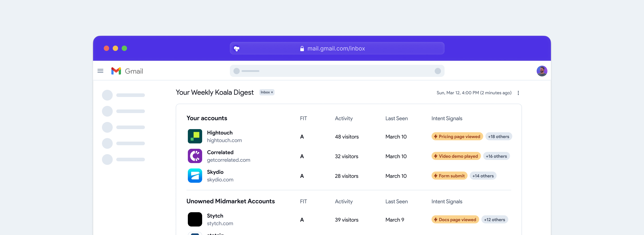
Task: Expand the +16 others signals for Correlated
Action: 496,156
